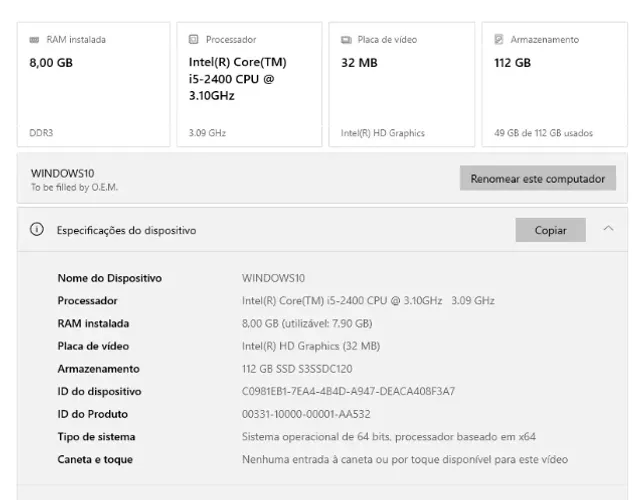Click the Armazenamento drive icon
This screenshot has width=644, height=500.
coord(499,39)
